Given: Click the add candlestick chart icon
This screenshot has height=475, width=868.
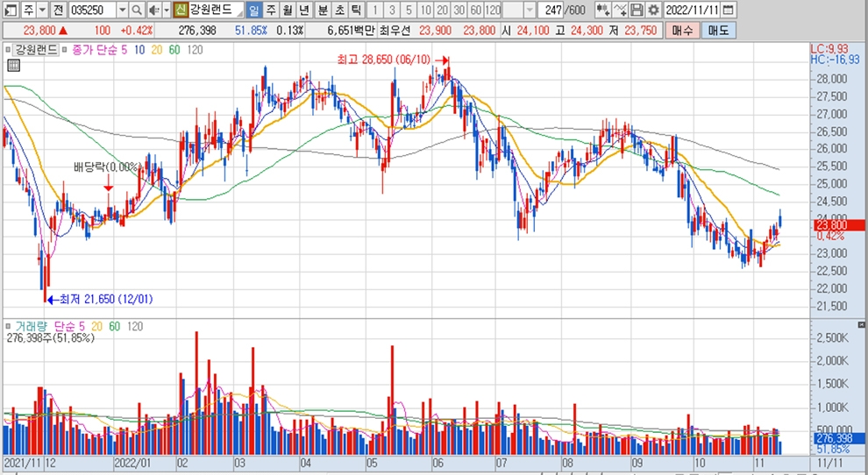Looking at the screenshot, I should tap(603, 10).
